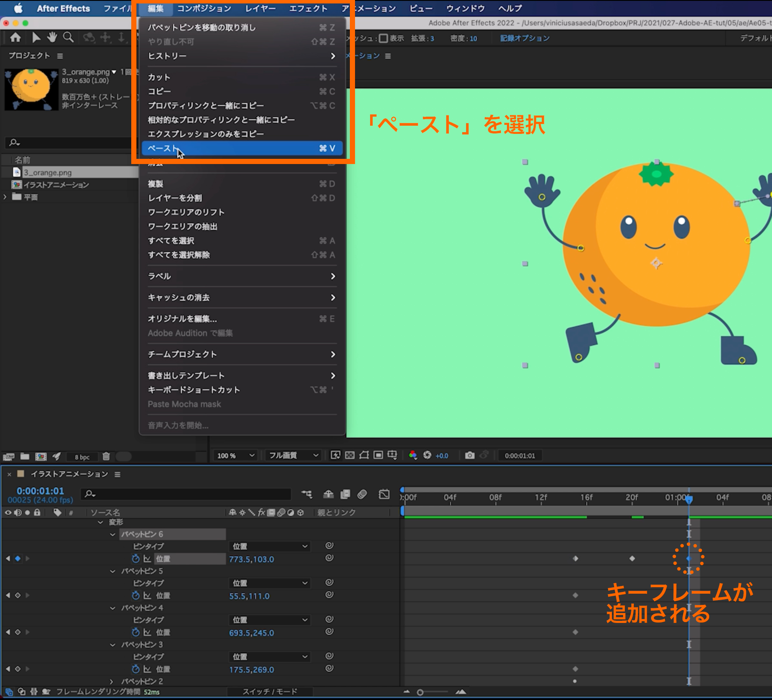This screenshot has height=700, width=772.
Task: Take a snapshot with the camera icon
Action: [470, 455]
